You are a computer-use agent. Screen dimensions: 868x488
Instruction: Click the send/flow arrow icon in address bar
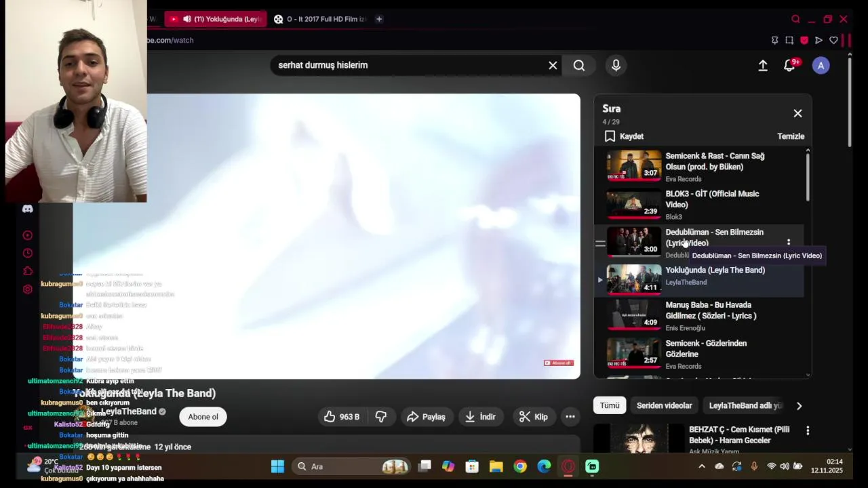click(819, 40)
